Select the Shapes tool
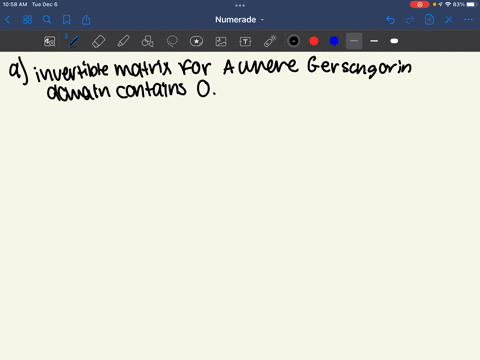 147,41
